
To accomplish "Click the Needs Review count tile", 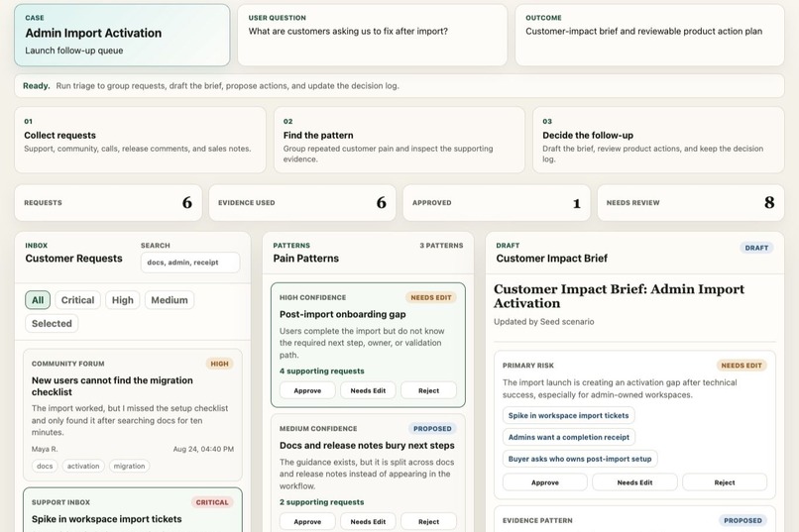I will (x=691, y=203).
